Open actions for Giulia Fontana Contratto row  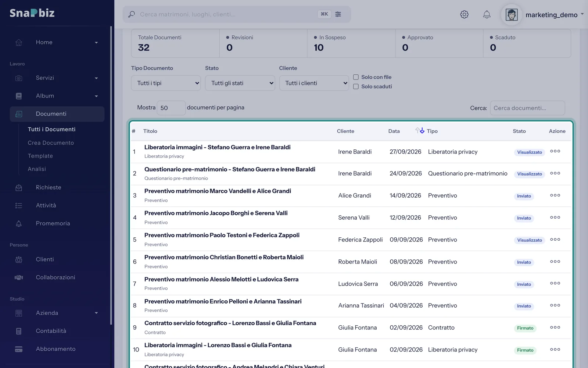coord(555,328)
